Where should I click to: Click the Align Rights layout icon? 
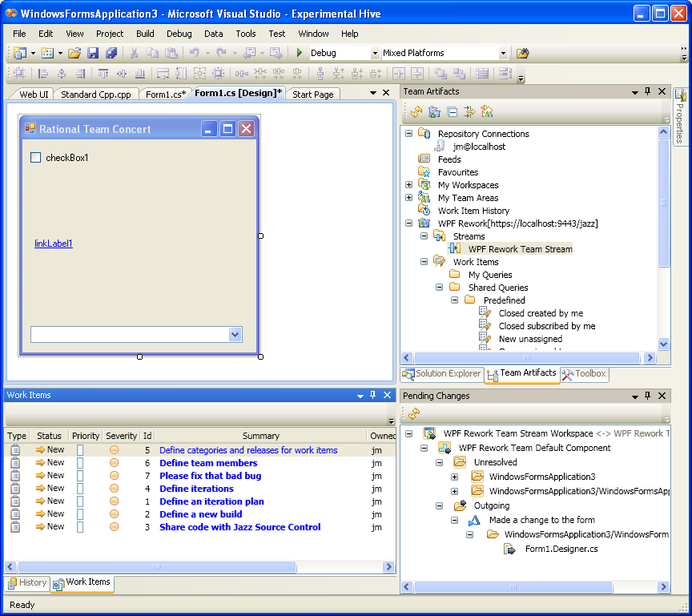80,73
